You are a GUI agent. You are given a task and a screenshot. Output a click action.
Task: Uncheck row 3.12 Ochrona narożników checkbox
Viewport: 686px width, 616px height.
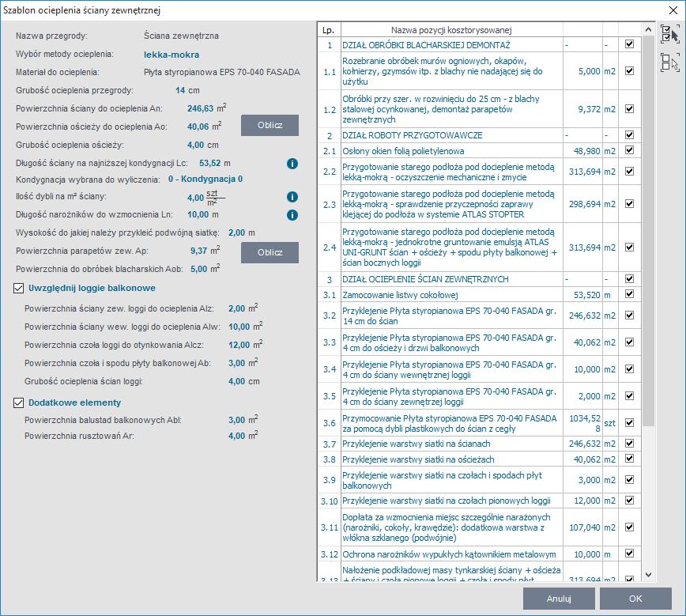tap(630, 554)
